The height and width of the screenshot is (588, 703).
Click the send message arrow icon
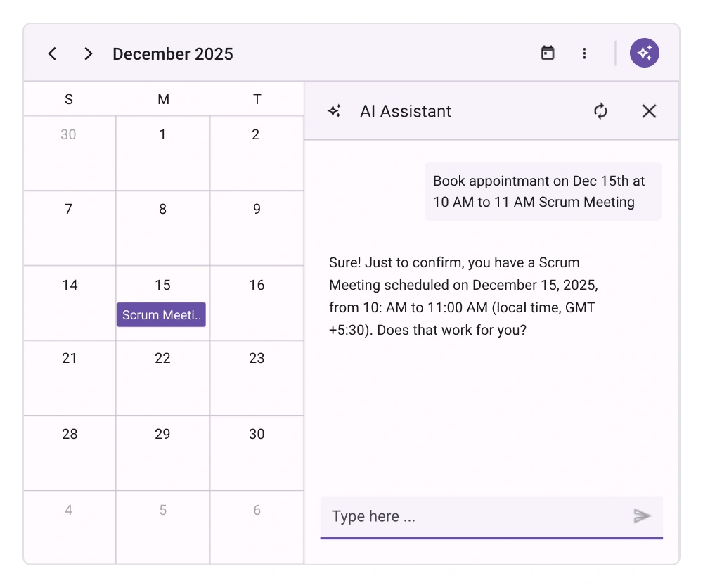(642, 516)
